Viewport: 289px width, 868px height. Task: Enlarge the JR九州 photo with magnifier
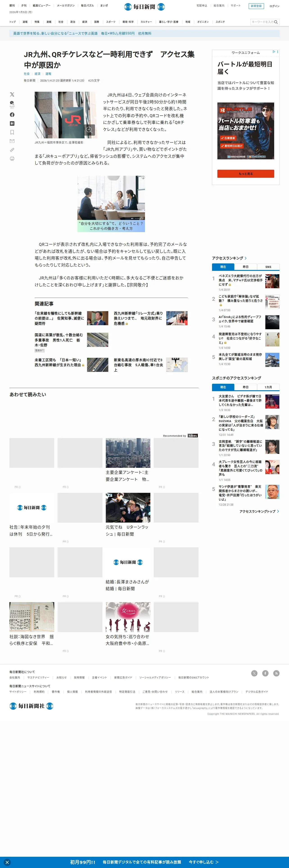(89, 130)
